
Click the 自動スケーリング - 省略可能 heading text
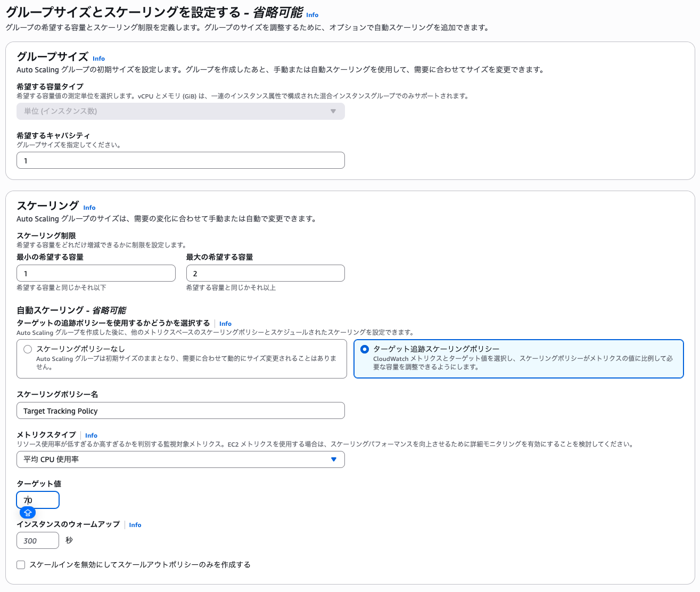pyautogui.click(x=71, y=310)
